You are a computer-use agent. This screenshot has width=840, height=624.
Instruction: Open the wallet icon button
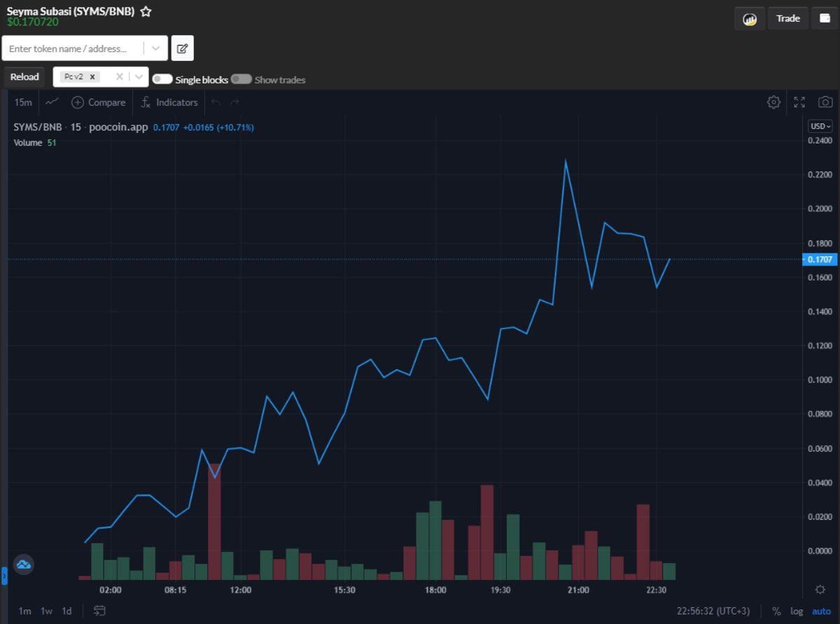click(825, 19)
